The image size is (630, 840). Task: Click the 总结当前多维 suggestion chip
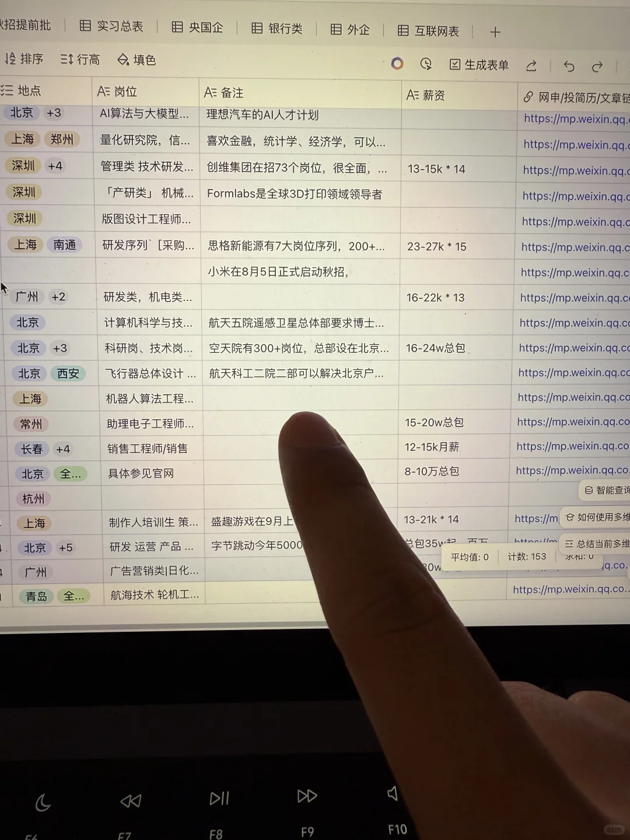tap(596, 544)
